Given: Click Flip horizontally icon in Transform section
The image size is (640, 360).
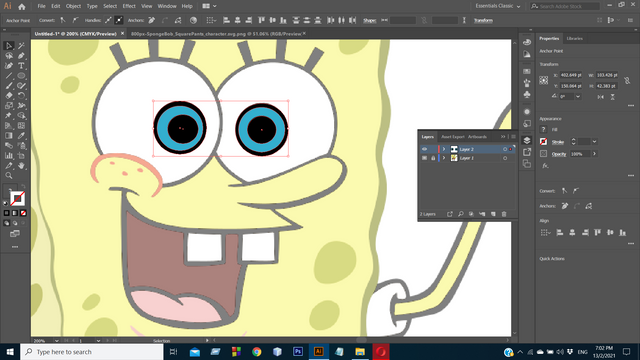Looking at the screenshot, I should coord(600,97).
